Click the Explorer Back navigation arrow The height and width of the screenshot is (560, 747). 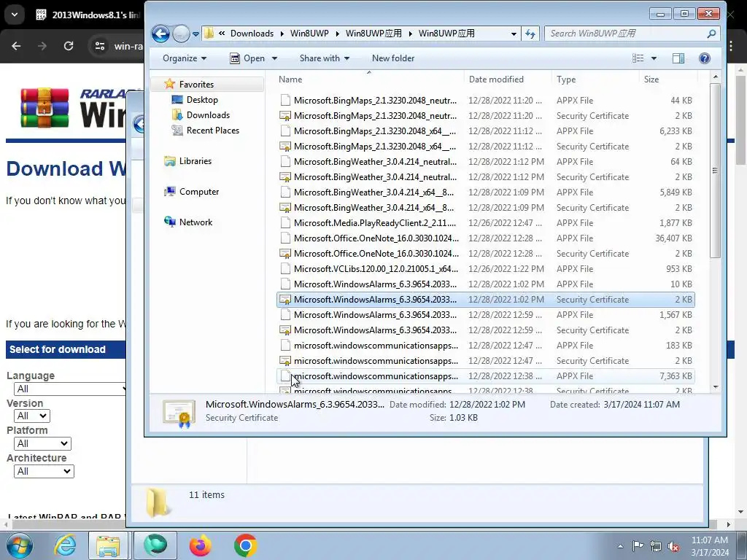pos(160,34)
